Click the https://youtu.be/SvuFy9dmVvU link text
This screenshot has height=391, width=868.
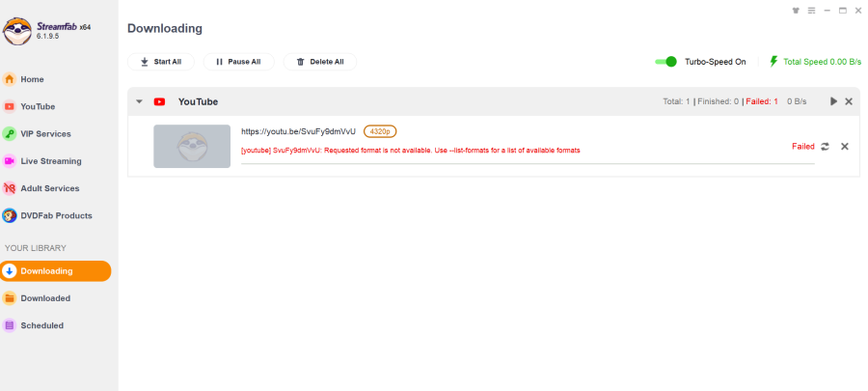[298, 132]
